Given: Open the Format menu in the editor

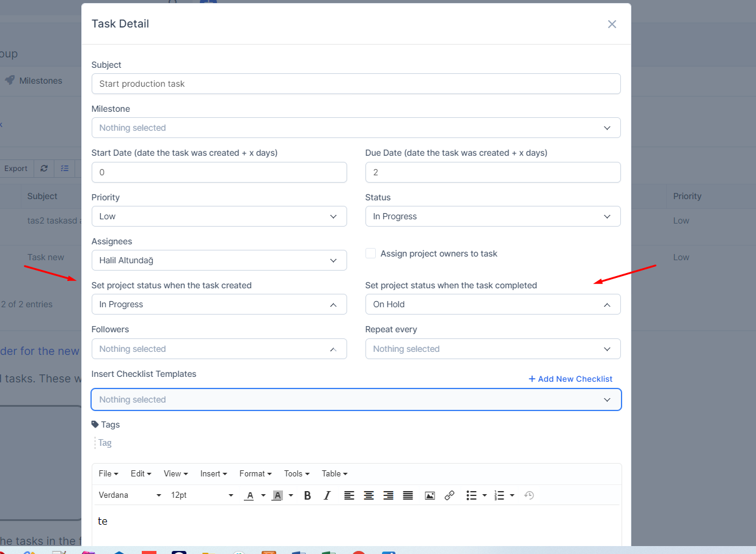Looking at the screenshot, I should click(255, 473).
